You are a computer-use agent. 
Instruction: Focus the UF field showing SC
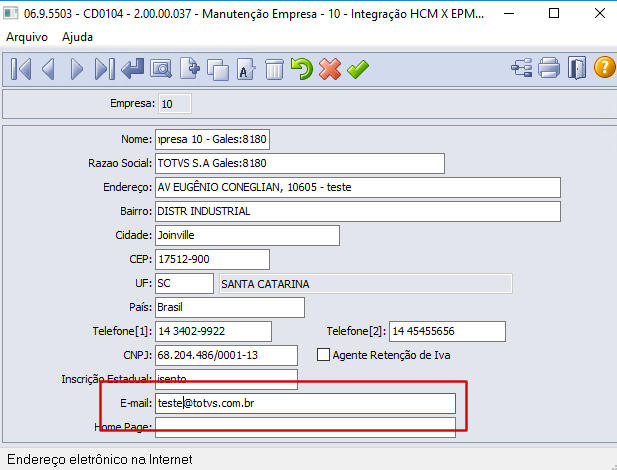[184, 283]
